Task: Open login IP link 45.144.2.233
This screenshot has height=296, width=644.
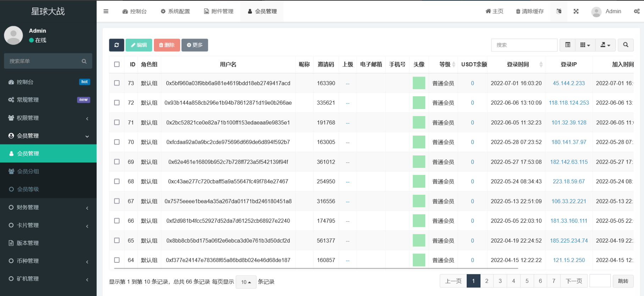Action: [x=568, y=83]
